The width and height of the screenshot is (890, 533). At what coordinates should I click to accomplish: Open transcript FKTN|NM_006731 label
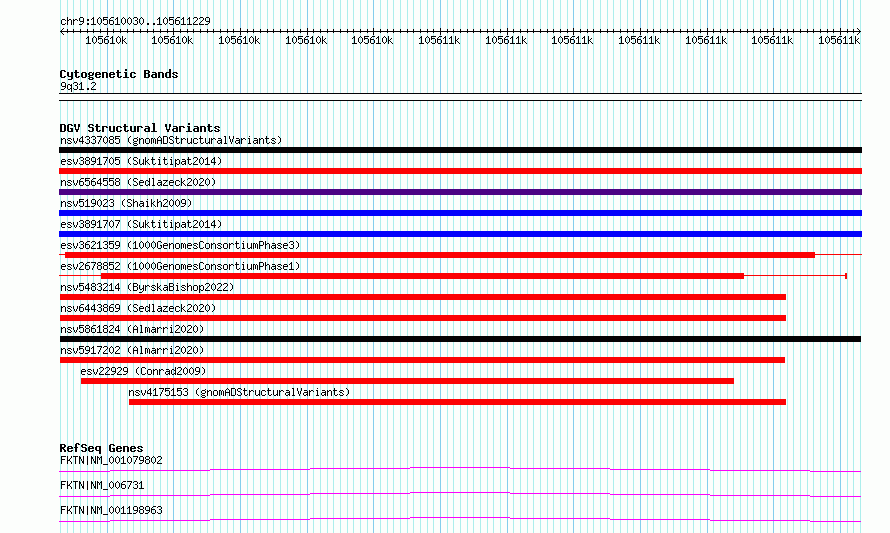pyautogui.click(x=102, y=485)
